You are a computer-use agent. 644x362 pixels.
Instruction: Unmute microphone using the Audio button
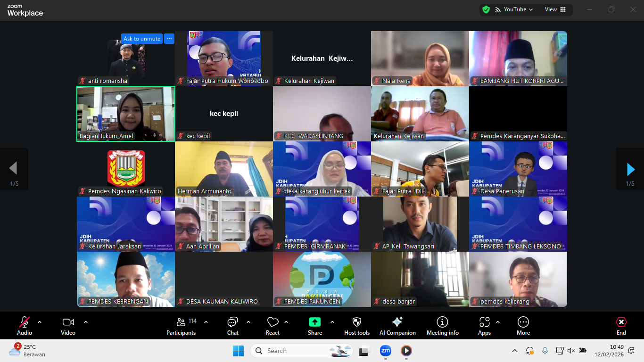[x=25, y=326]
